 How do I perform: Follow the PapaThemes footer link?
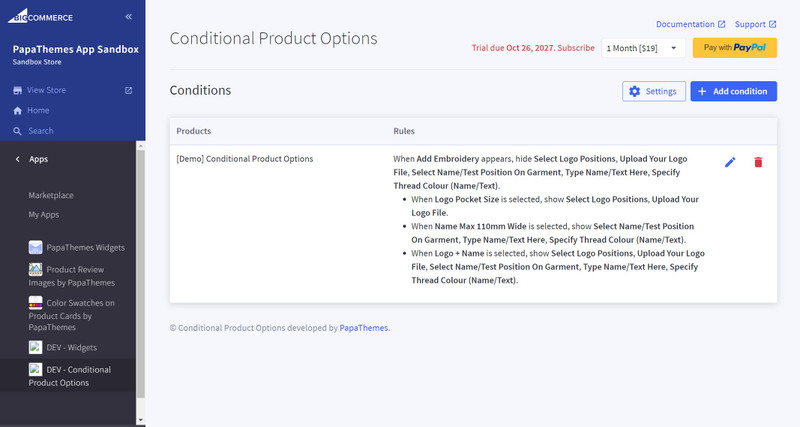click(363, 327)
